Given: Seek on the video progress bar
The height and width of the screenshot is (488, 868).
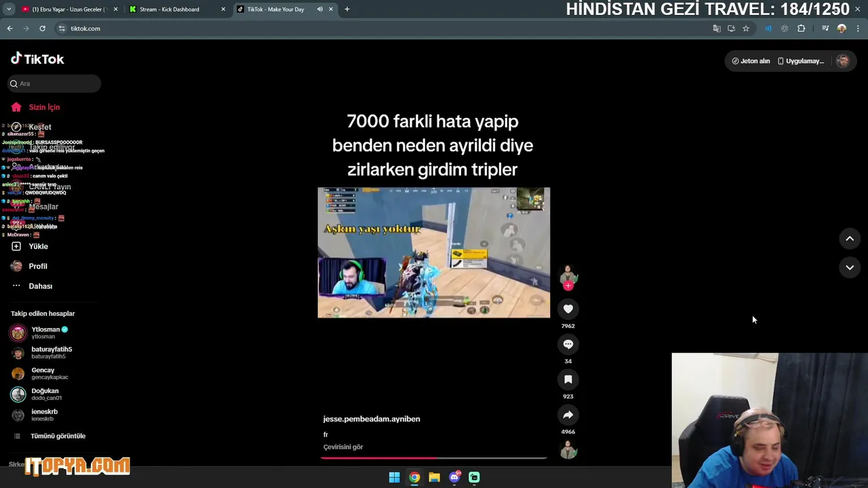Looking at the screenshot, I should tap(434, 458).
